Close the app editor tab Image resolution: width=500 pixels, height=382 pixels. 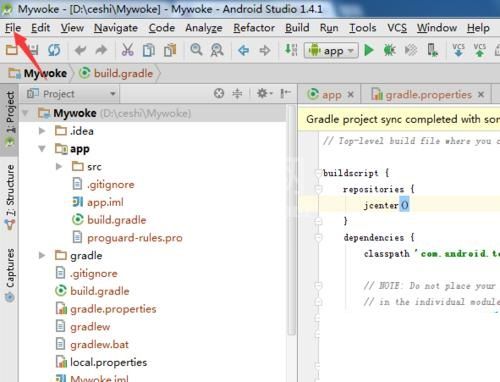[x=351, y=95]
